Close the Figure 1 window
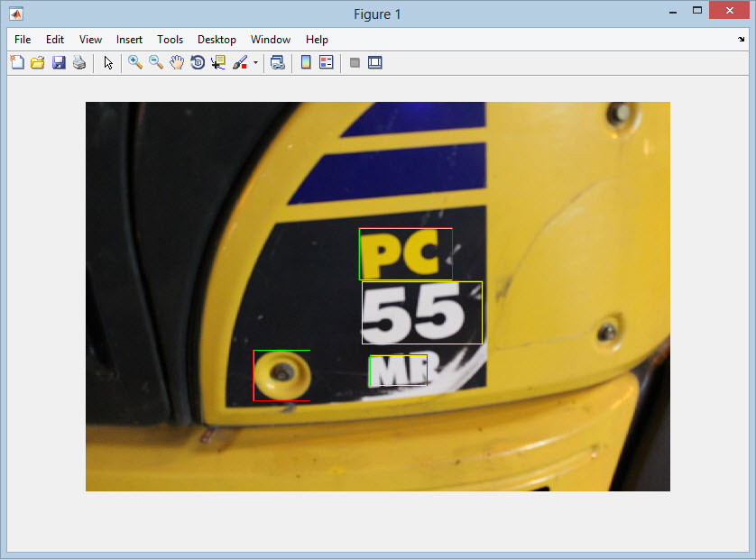 coord(730,10)
